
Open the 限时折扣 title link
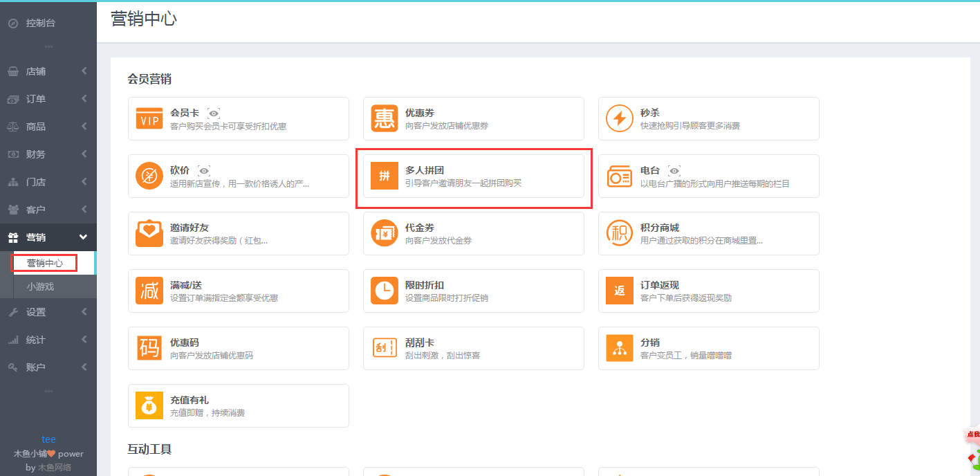pos(425,285)
